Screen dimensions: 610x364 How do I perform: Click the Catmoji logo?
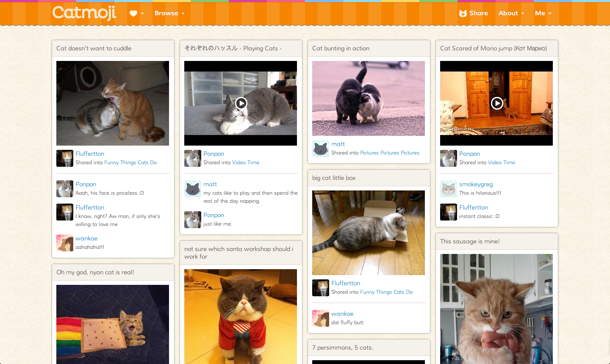[x=83, y=13]
